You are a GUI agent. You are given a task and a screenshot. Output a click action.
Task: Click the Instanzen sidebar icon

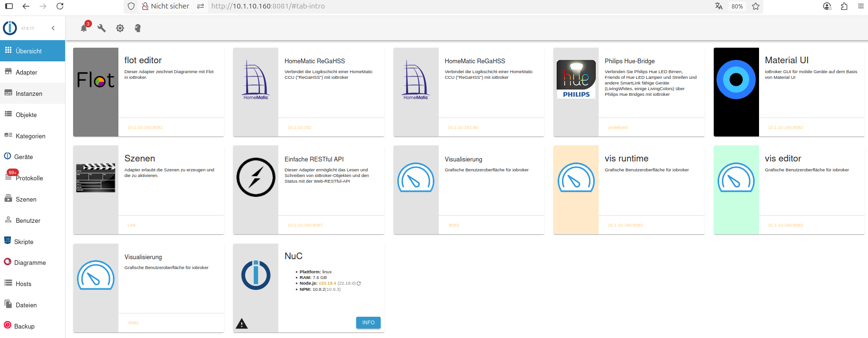click(8, 93)
